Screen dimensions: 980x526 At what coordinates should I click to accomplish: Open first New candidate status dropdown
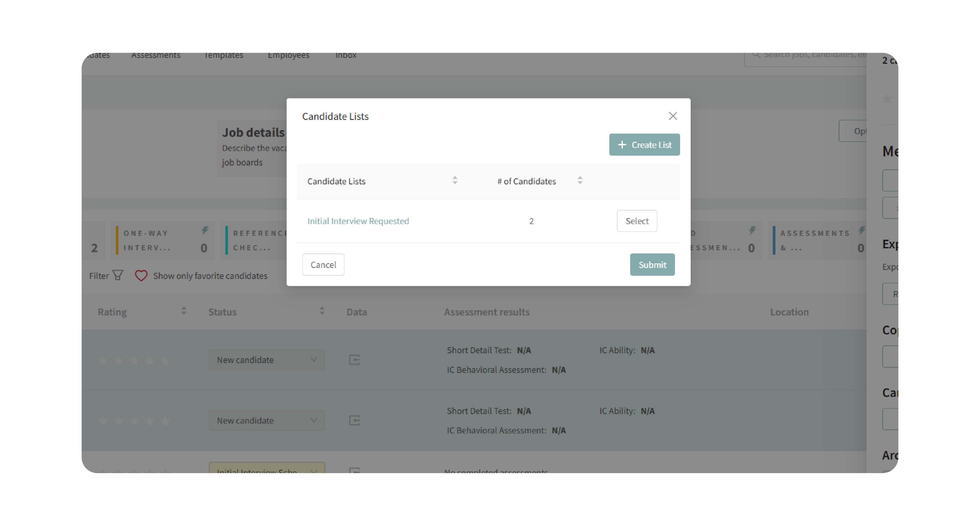click(267, 360)
